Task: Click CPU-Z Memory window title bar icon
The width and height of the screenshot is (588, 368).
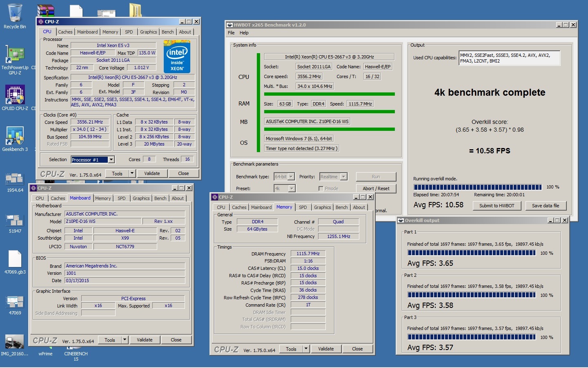Action: 215,197
